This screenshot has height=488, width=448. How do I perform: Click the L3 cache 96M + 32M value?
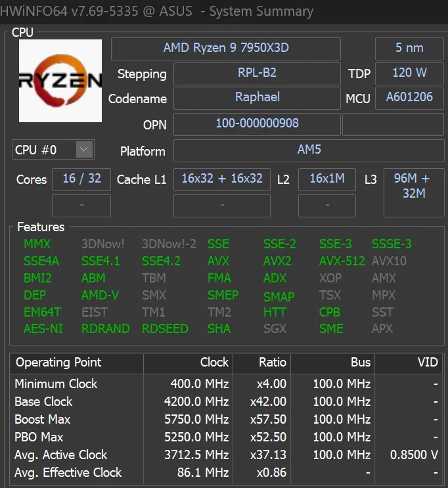click(x=414, y=192)
